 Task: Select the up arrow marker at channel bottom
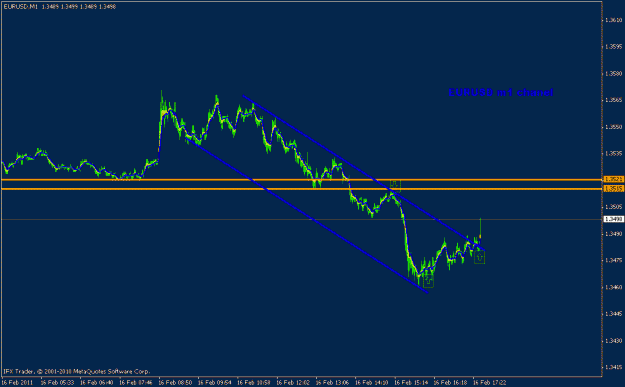[428, 281]
